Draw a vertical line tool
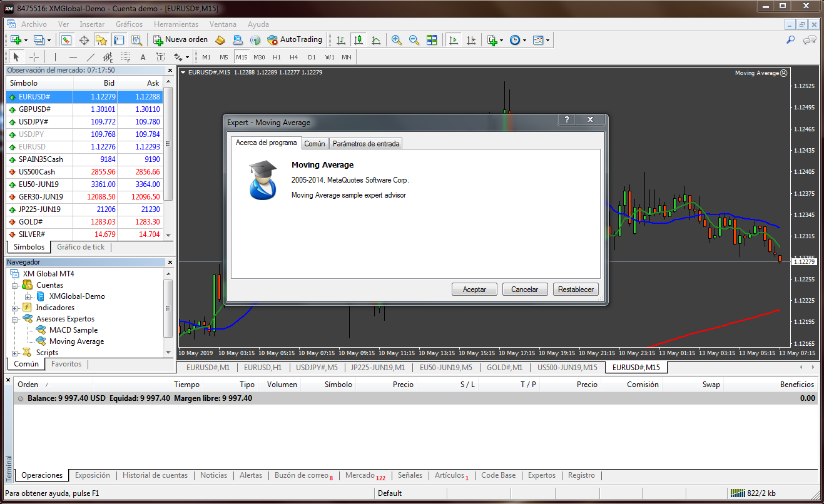Screen dimensions: 824x504 pyautogui.click(x=55, y=57)
